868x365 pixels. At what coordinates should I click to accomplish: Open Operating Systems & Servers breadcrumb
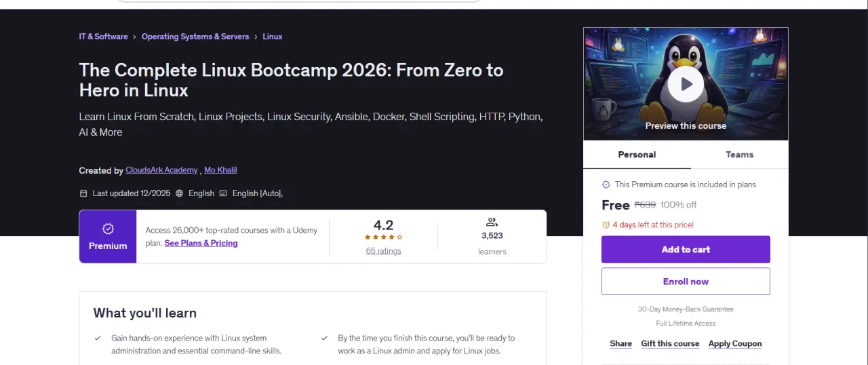pyautogui.click(x=195, y=37)
